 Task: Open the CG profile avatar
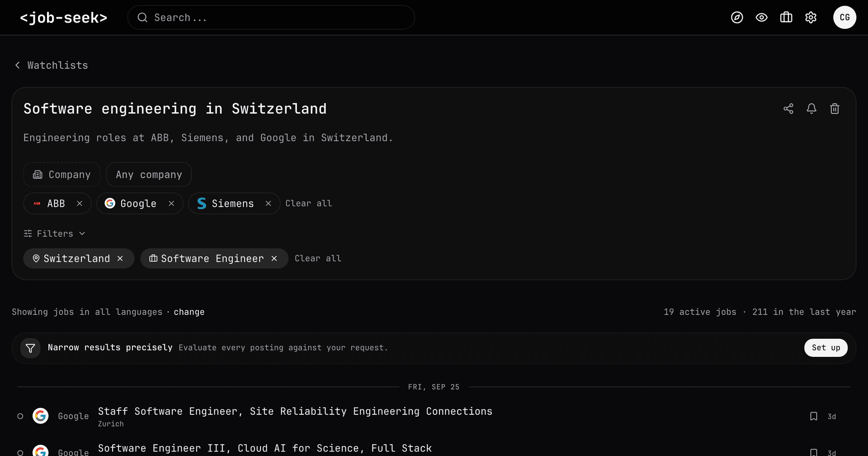[844, 18]
